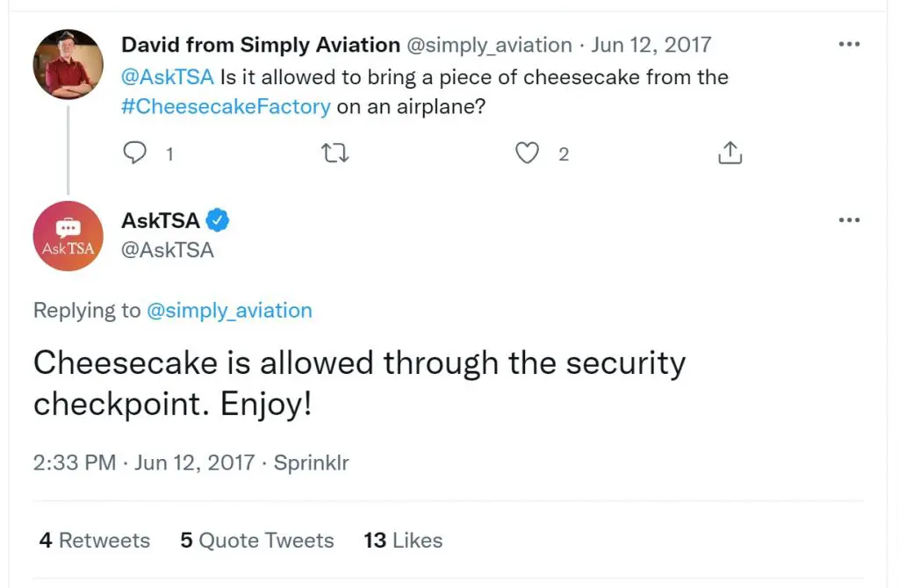This screenshot has height=588, width=899.
Task: Open the 5 Quote Tweets list
Action: pos(256,541)
